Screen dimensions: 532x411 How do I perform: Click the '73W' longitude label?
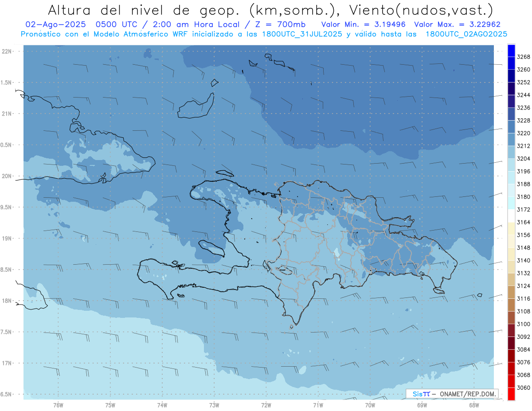click(214, 405)
